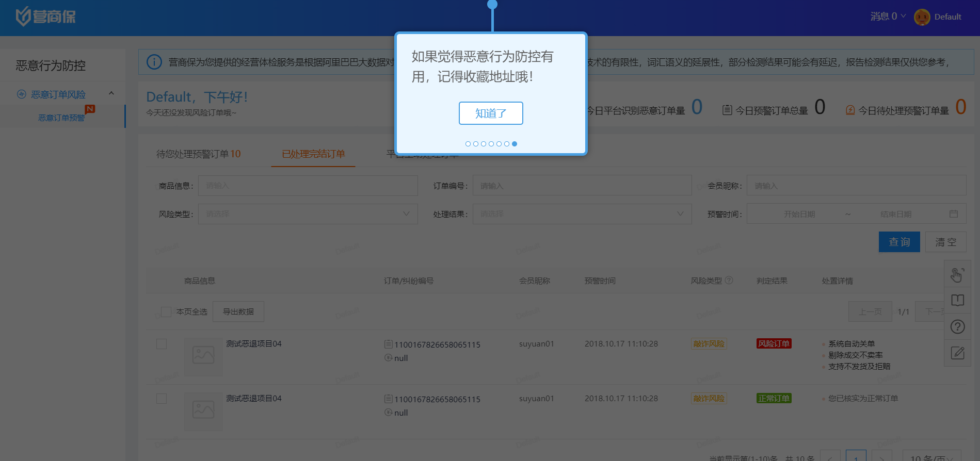Viewport: 980px width, 461px height.
Task: Click the question mark help icon
Action: pyautogui.click(x=957, y=327)
